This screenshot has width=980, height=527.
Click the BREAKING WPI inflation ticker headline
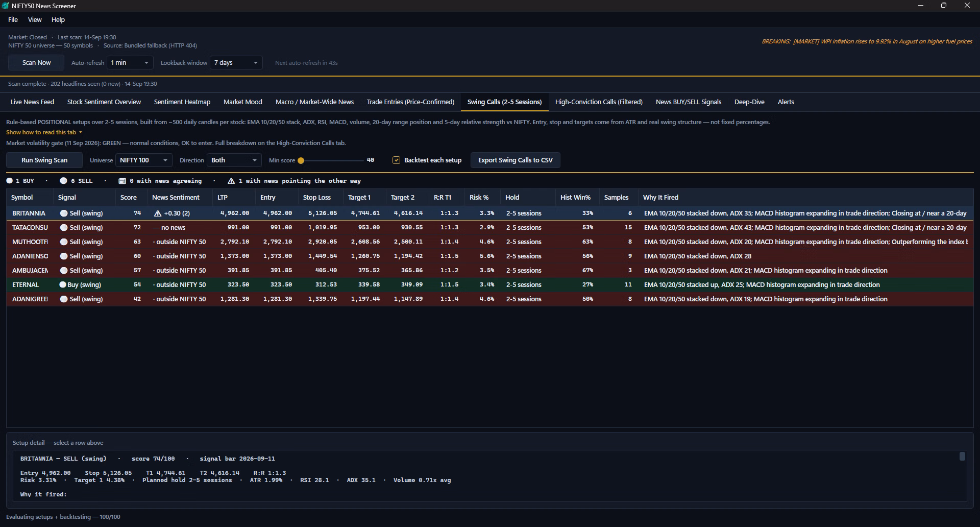click(867, 41)
